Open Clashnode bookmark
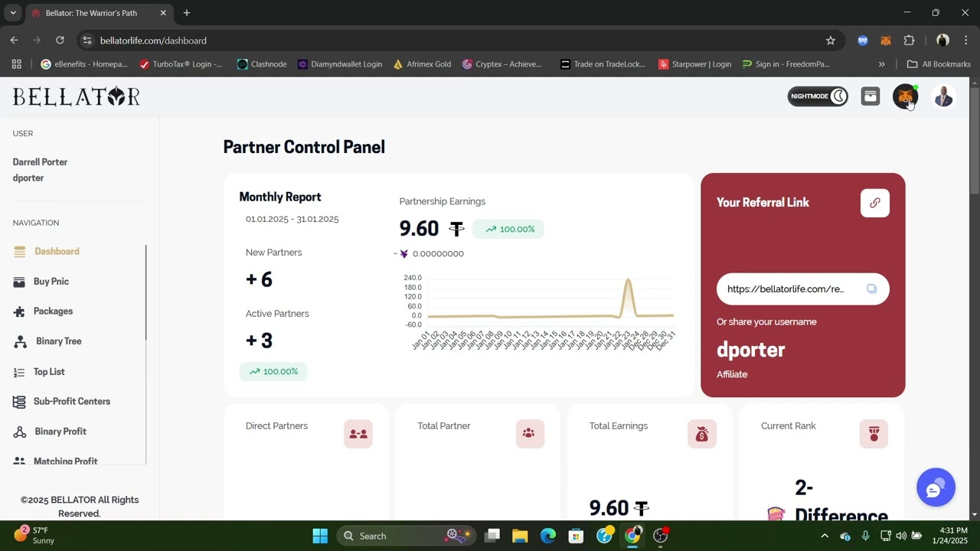This screenshot has height=551, width=980. tap(262, 64)
